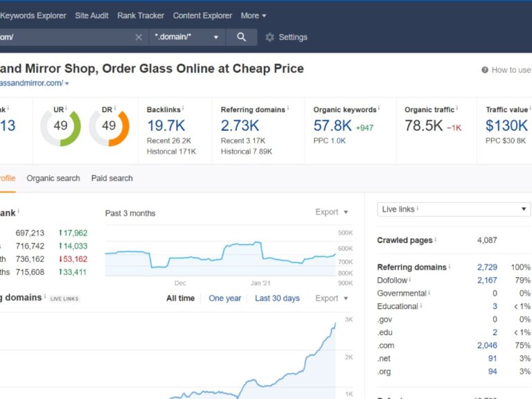Click the 2,046 .com domains count
The image size is (532, 399).
tap(487, 346)
